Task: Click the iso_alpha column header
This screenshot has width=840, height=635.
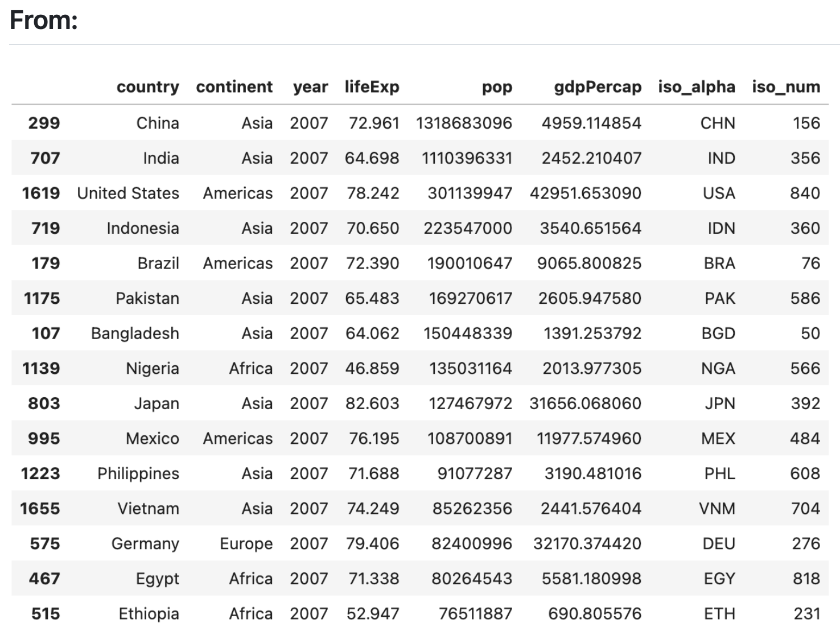Action: click(697, 87)
